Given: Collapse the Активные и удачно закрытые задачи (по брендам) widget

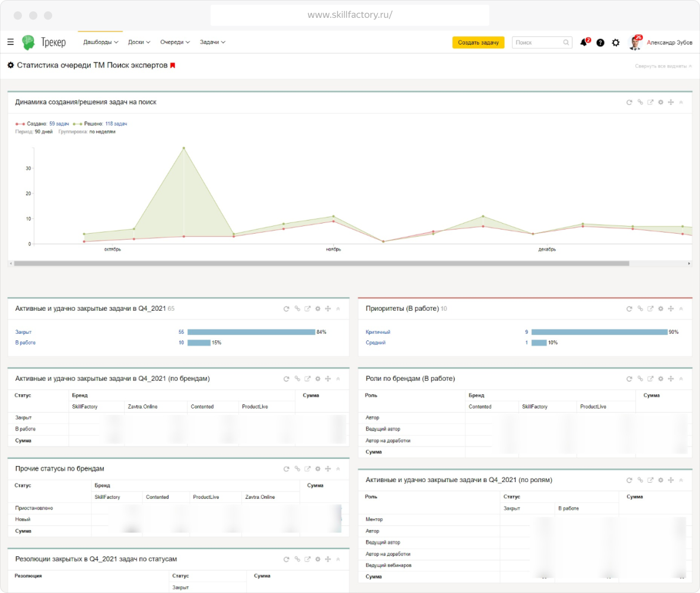Looking at the screenshot, I should tap(338, 379).
